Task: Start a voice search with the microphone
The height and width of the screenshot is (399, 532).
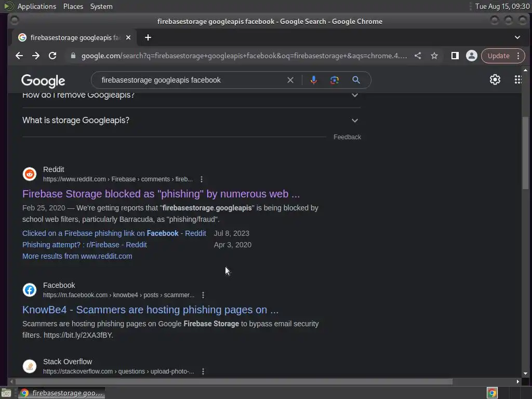Action: (314, 80)
